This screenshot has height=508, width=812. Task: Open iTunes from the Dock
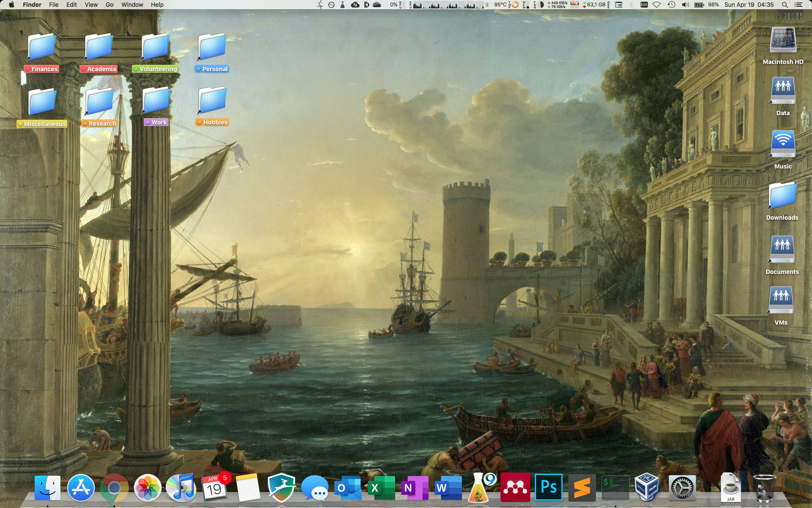pos(181,488)
